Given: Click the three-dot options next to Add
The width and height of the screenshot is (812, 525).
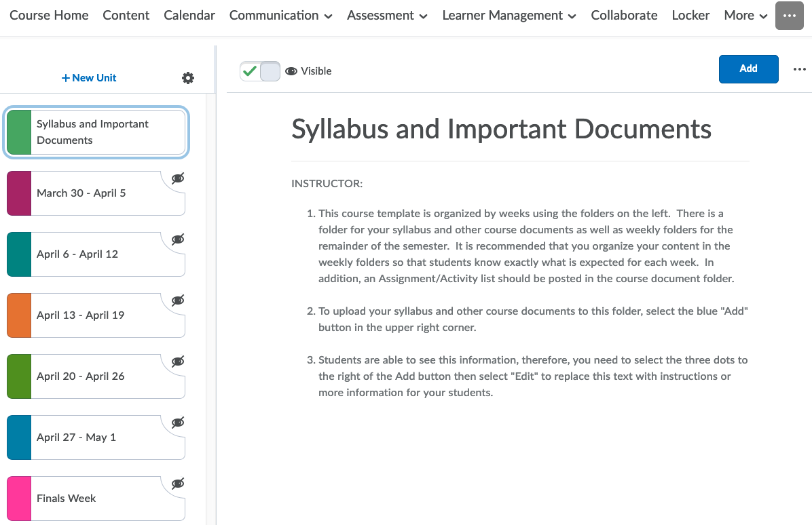Looking at the screenshot, I should 799,69.
